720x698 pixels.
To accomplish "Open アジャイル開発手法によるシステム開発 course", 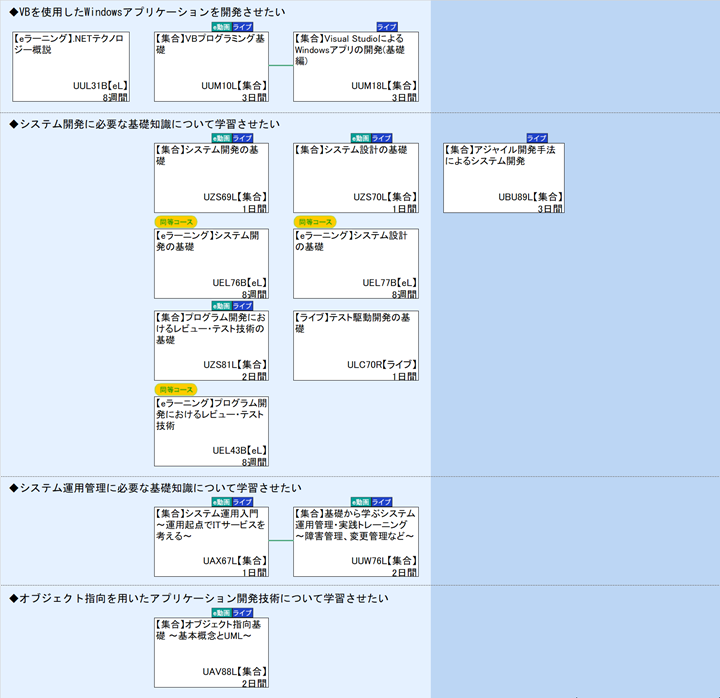I will (x=503, y=178).
